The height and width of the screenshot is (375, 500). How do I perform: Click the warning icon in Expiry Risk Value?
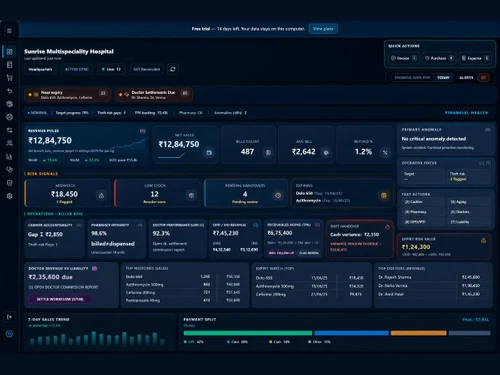coord(483,240)
